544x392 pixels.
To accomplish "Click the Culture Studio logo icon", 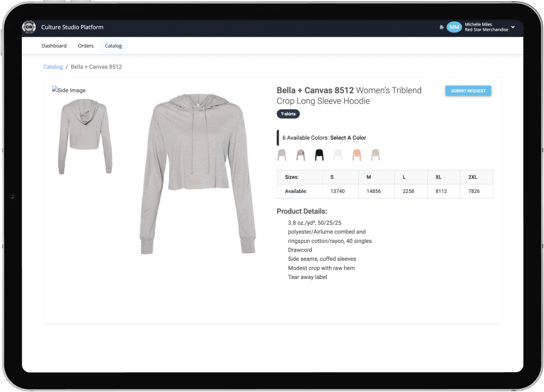I will [29, 27].
